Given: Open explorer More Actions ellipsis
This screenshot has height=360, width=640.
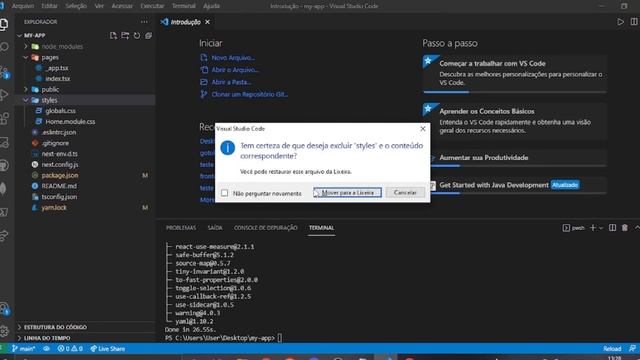Looking at the screenshot, I should coord(144,22).
